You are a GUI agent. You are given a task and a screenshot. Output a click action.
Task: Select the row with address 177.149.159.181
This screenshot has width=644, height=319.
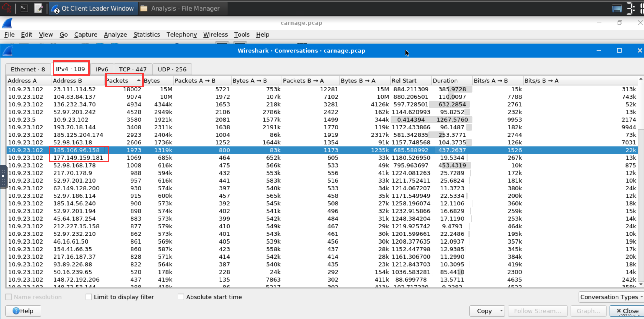322,158
